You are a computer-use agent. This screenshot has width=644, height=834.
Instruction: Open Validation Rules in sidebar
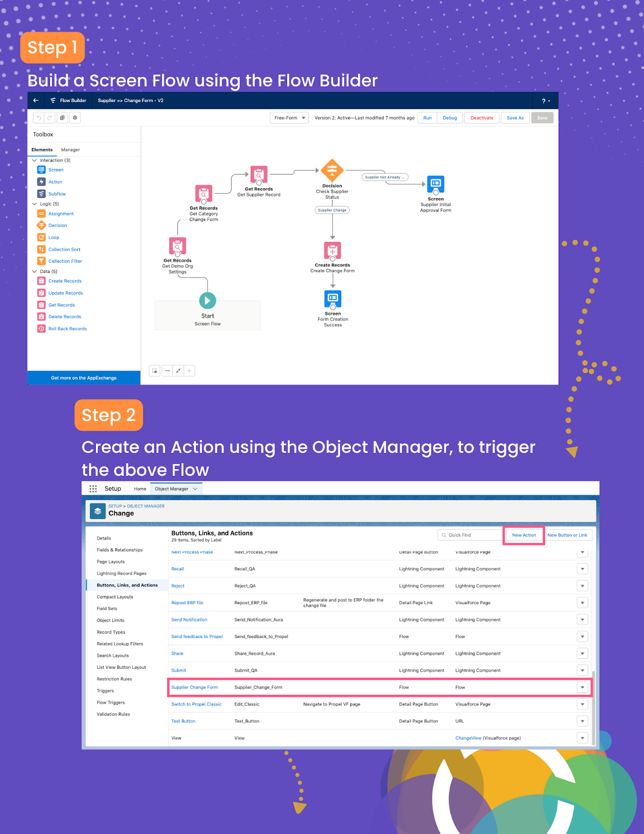(x=113, y=714)
